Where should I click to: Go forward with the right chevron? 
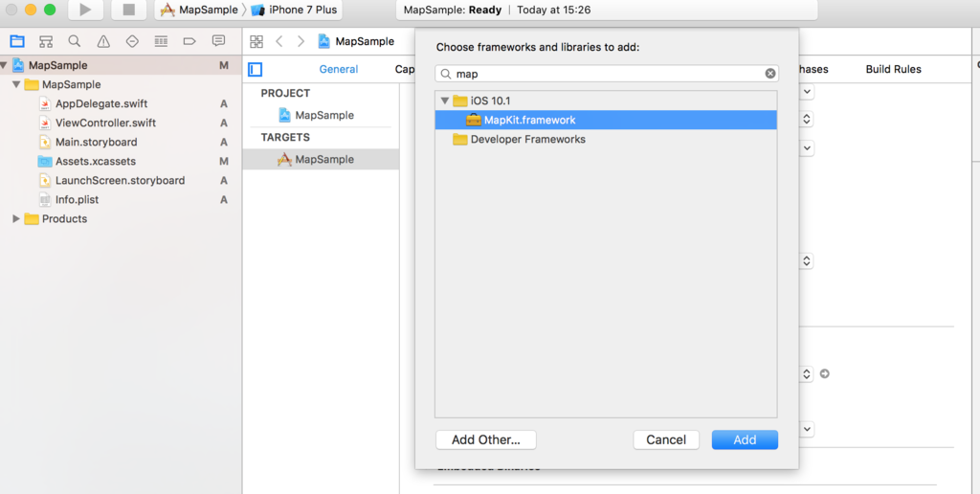(x=301, y=42)
